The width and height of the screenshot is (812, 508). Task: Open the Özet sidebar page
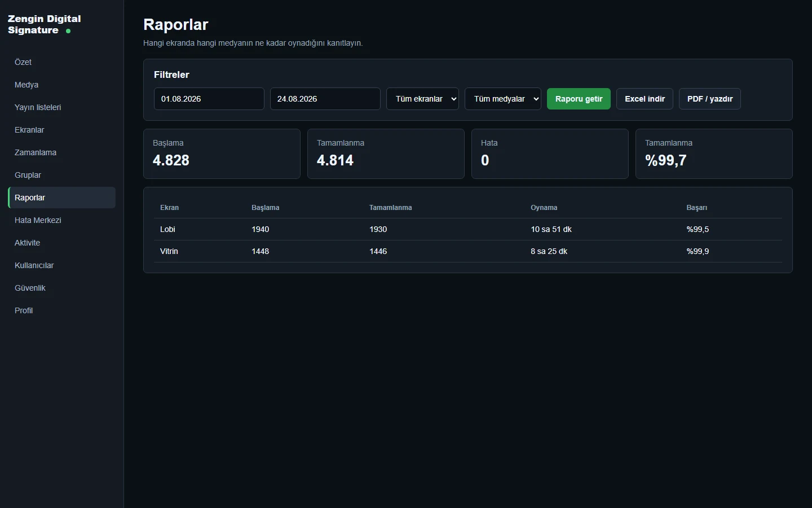tap(61, 62)
